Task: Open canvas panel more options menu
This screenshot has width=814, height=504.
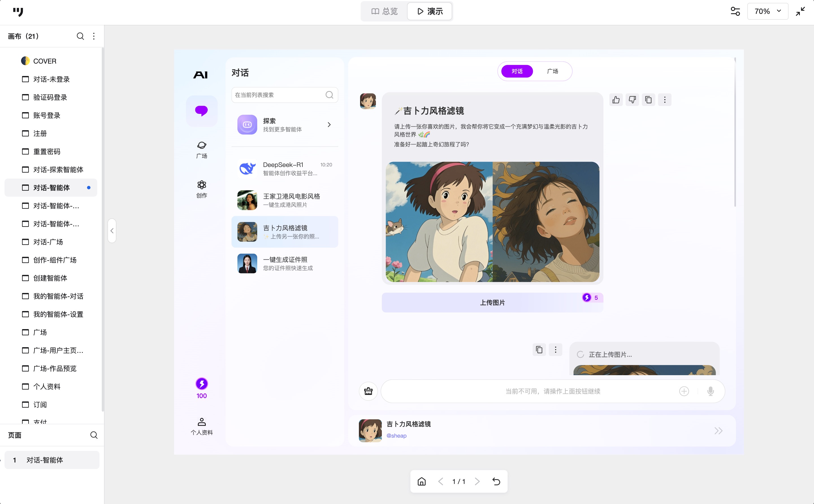Action: (x=94, y=36)
